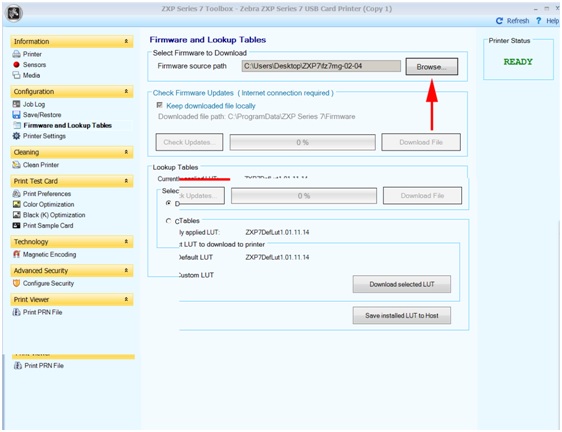
Task: Open the Printer information page
Action: (32, 54)
